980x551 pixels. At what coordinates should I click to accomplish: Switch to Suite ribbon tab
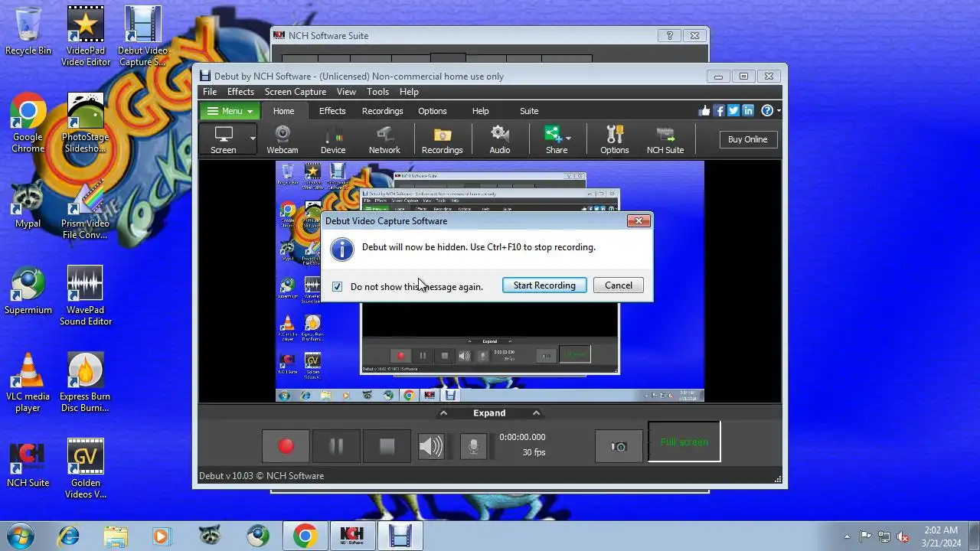point(530,111)
